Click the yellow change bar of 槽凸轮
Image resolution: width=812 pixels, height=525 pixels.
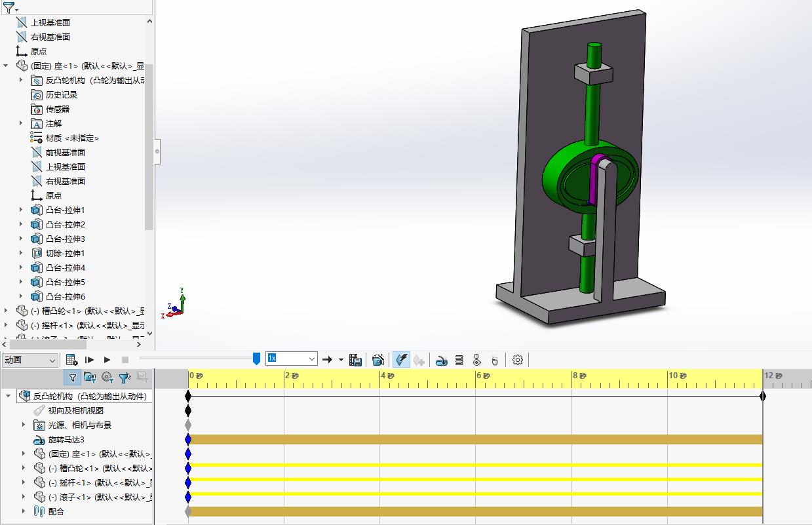[x=475, y=465]
